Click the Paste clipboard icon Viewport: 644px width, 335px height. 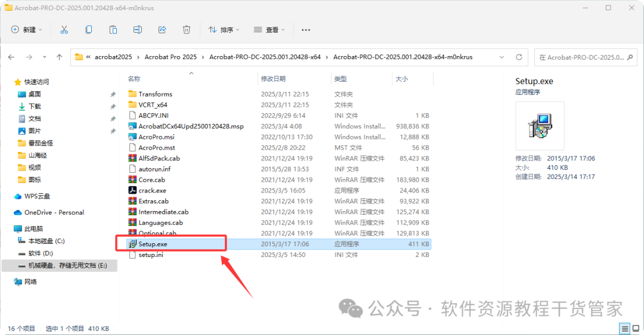113,30
